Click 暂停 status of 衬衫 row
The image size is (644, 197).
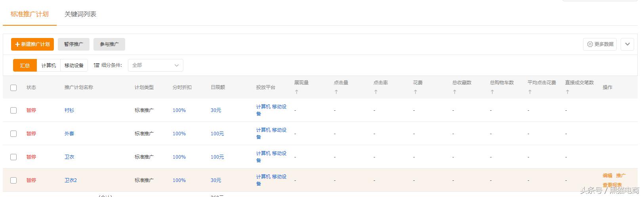pos(31,110)
